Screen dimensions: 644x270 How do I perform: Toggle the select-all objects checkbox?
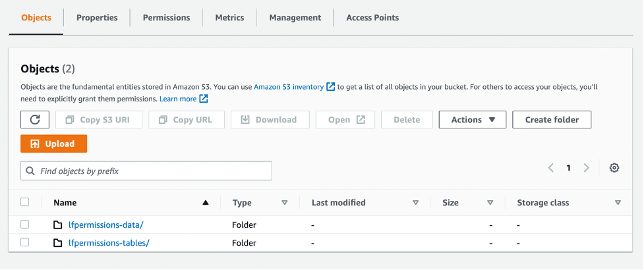coord(25,202)
